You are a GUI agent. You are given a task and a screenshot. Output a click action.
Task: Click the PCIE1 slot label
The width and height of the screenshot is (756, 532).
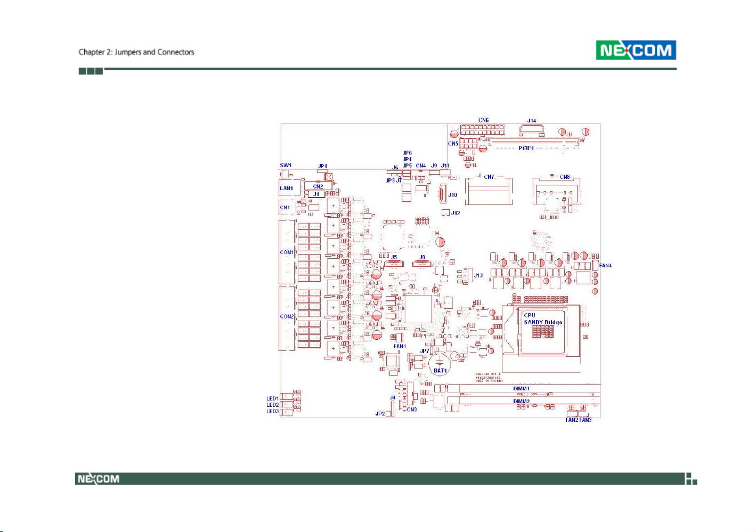(x=526, y=148)
